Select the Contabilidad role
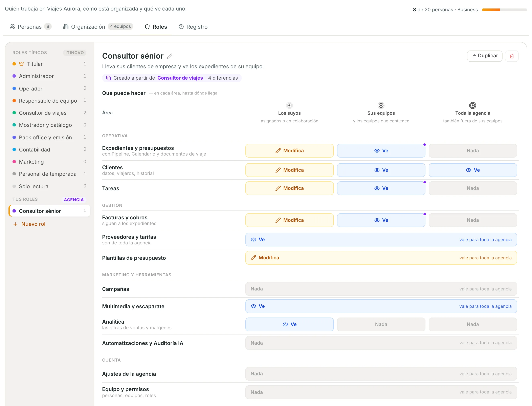532x406 pixels. [x=49, y=149]
